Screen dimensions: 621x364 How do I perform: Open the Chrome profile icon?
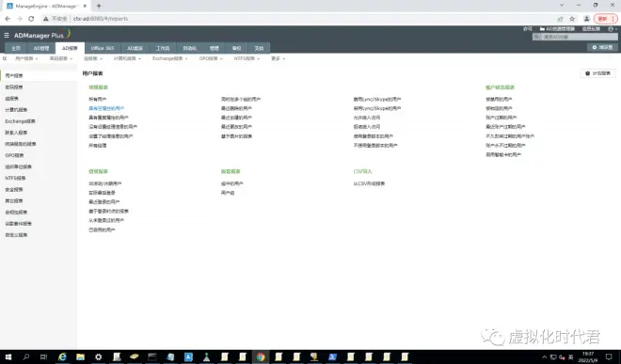pos(586,19)
